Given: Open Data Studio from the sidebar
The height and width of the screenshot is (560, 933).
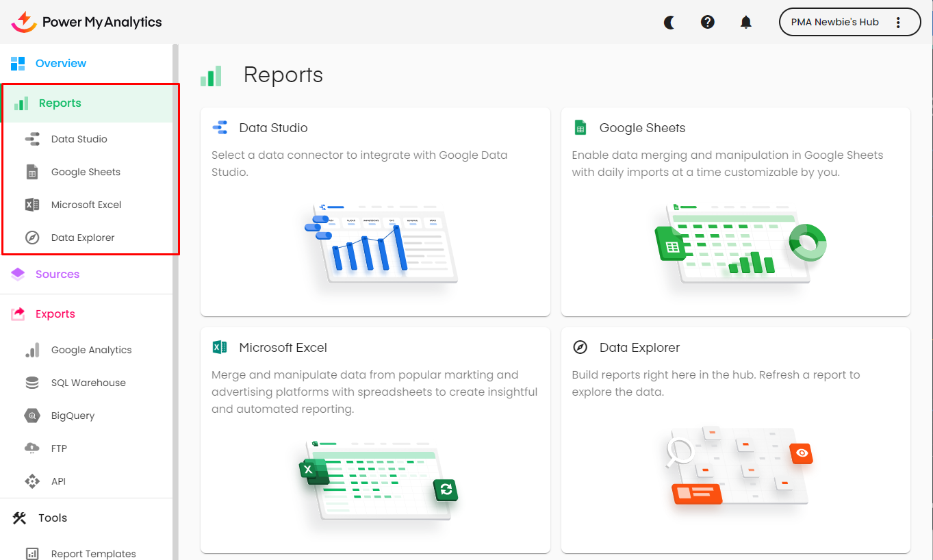Looking at the screenshot, I should point(79,139).
